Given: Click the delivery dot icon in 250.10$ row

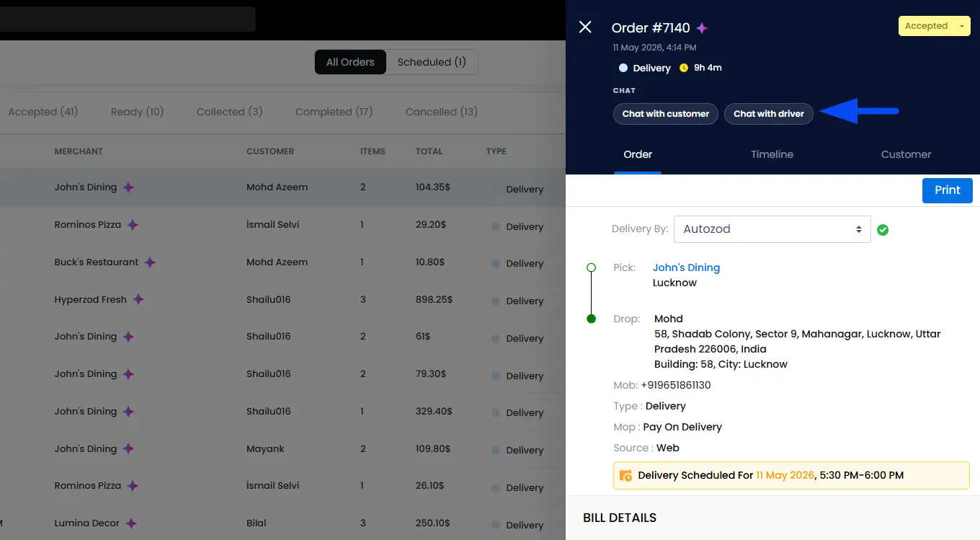Looking at the screenshot, I should point(496,525).
